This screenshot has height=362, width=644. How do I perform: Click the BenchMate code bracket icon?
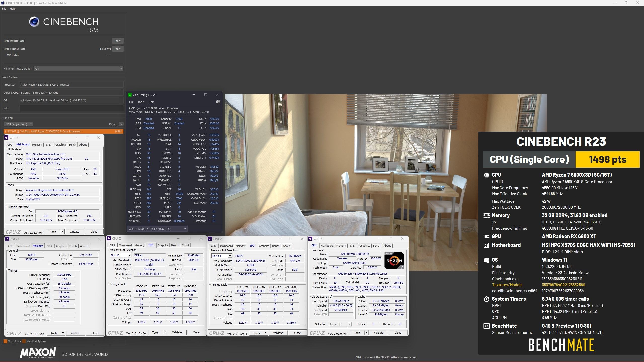pos(486,326)
